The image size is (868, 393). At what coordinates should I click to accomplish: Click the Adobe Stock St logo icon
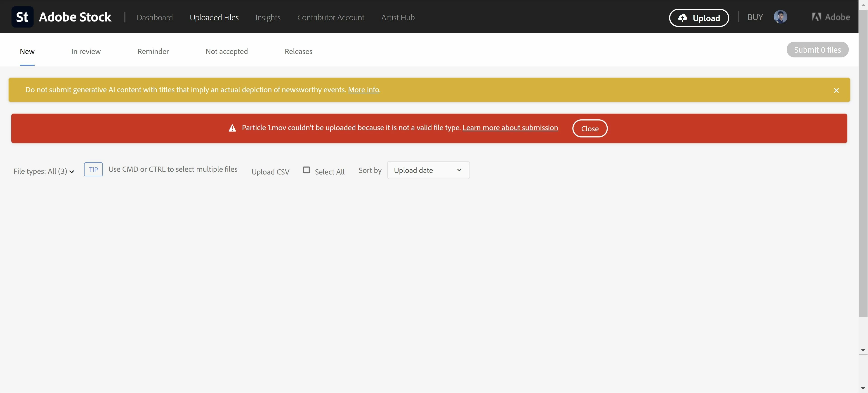tap(22, 17)
